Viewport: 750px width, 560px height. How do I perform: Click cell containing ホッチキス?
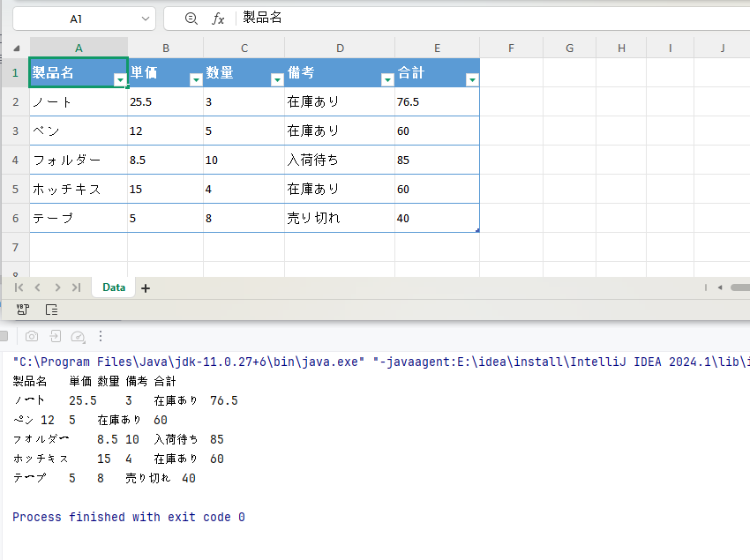coord(79,189)
